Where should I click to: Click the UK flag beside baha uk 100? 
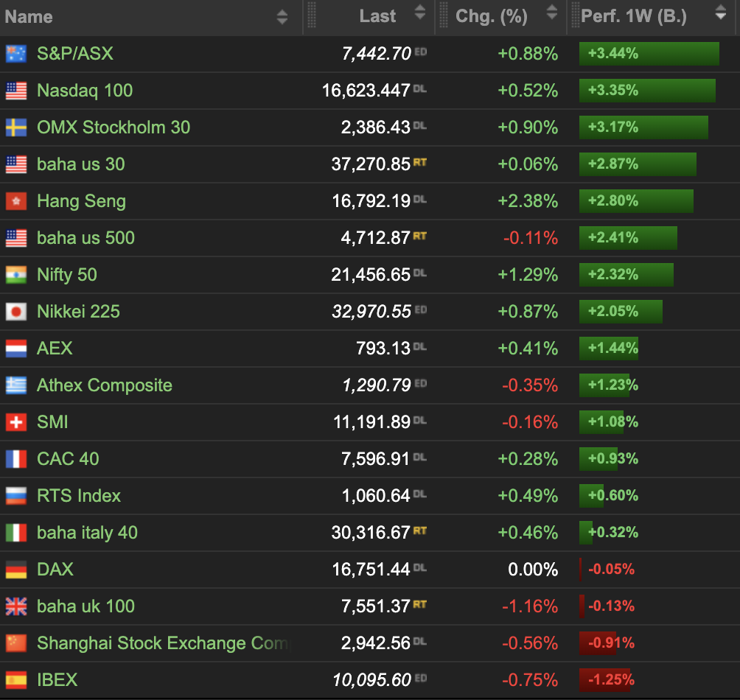click(x=16, y=606)
